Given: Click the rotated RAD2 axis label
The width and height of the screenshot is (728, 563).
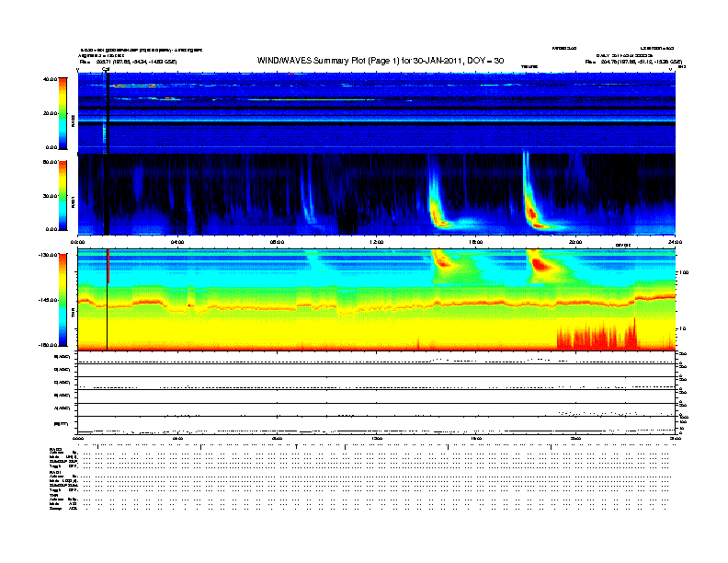Looking at the screenshot, I should pos(73,121).
